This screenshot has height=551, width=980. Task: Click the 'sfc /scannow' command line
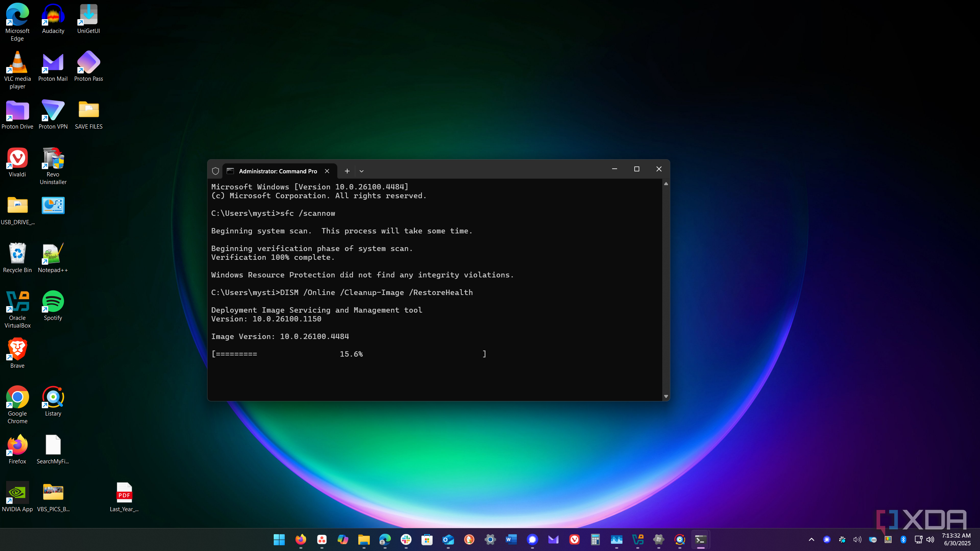(273, 213)
